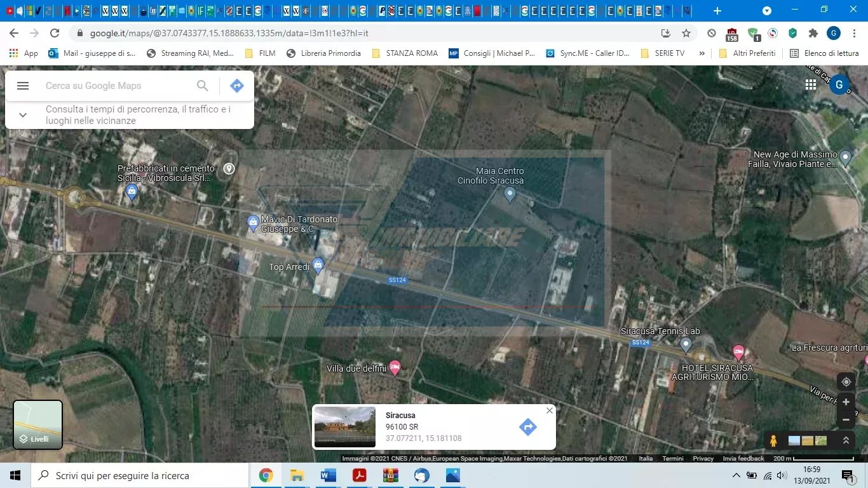This screenshot has height=488, width=868.
Task: Open the Siracusa street photo thumbnail
Action: pos(345,427)
